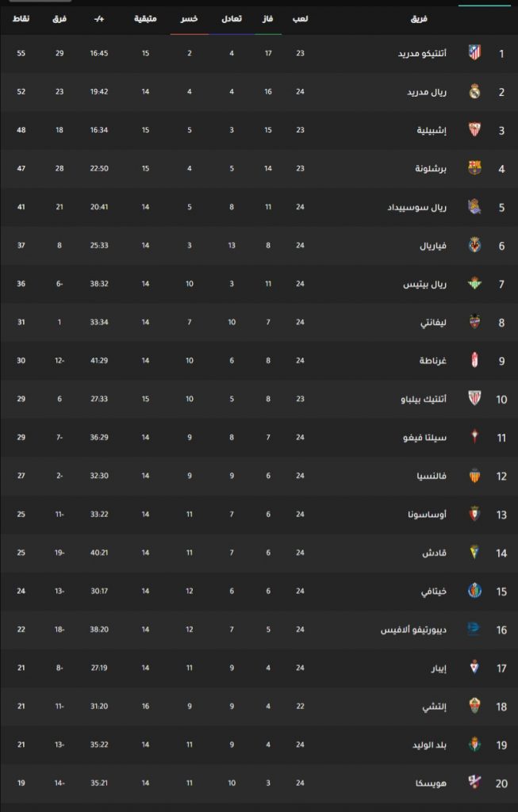The image size is (518, 812).
Task: Open the سيلتا فيغو team link
Action: pos(424,437)
